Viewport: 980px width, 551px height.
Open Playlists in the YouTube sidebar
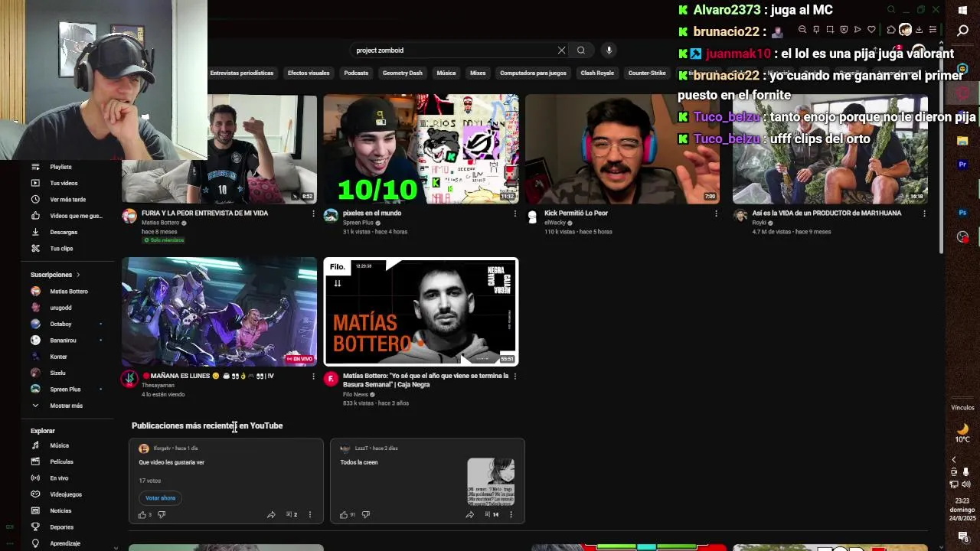[x=60, y=167]
